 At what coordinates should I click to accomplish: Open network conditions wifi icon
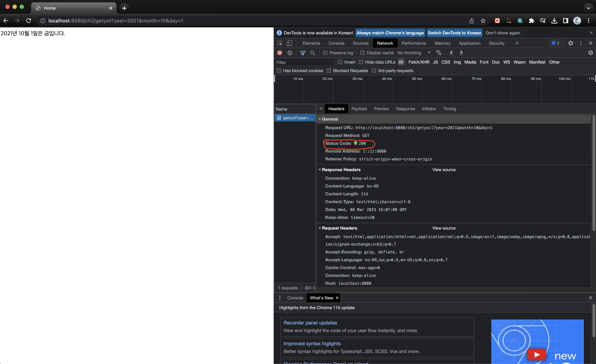438,53
